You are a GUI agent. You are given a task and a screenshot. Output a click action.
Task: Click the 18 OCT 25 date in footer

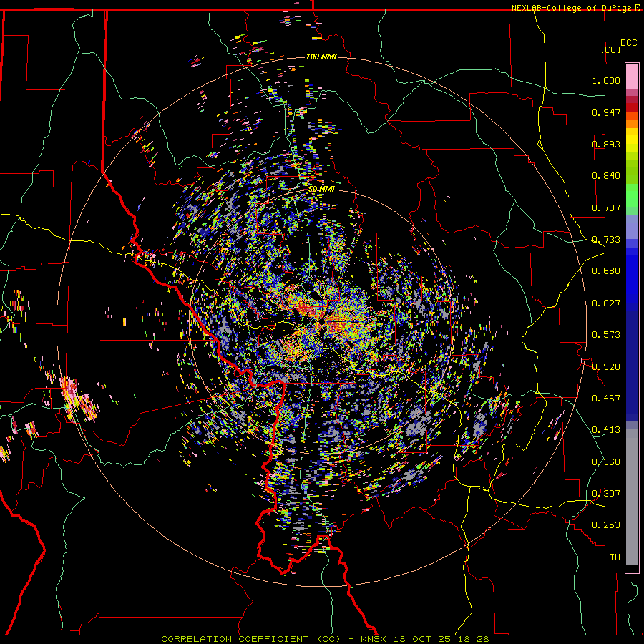coord(423,639)
